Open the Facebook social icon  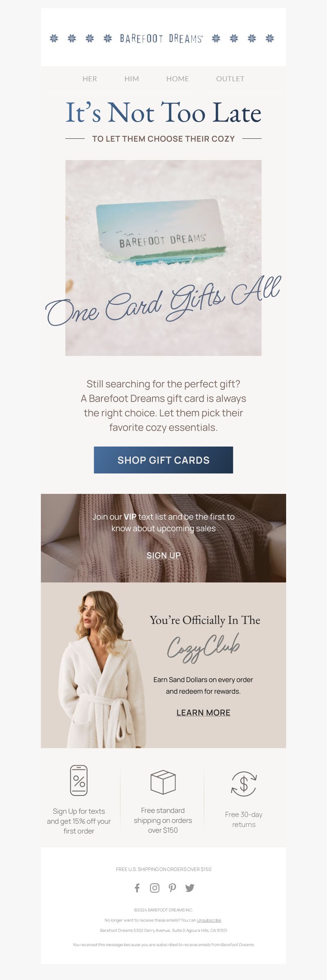click(137, 888)
